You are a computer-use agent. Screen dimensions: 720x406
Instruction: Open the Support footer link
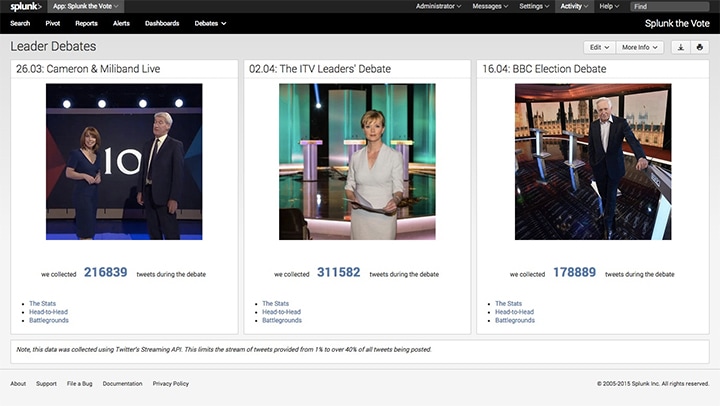point(46,383)
